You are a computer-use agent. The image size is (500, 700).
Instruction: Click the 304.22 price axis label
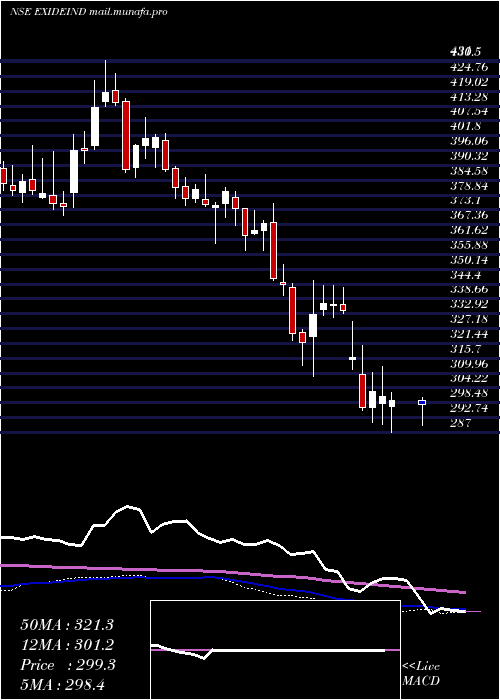[x=468, y=378]
